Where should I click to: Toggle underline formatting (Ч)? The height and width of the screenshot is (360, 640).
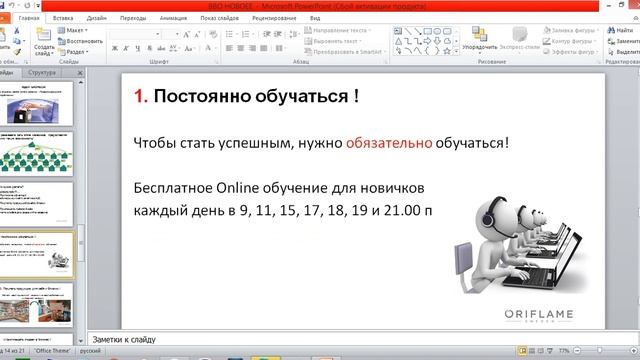(138, 48)
